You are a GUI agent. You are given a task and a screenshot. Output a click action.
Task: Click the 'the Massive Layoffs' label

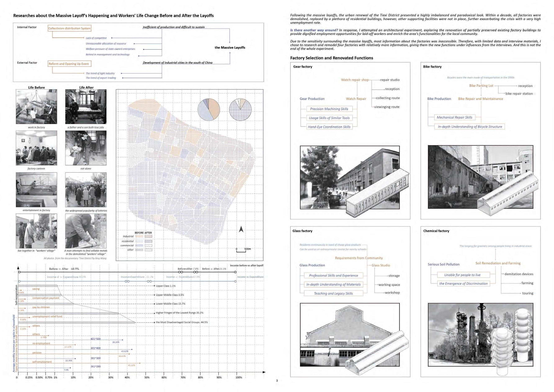(x=230, y=48)
